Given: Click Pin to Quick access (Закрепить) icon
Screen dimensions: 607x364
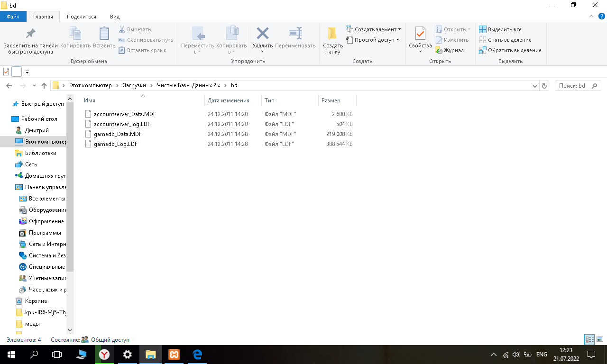Looking at the screenshot, I should point(30,34).
